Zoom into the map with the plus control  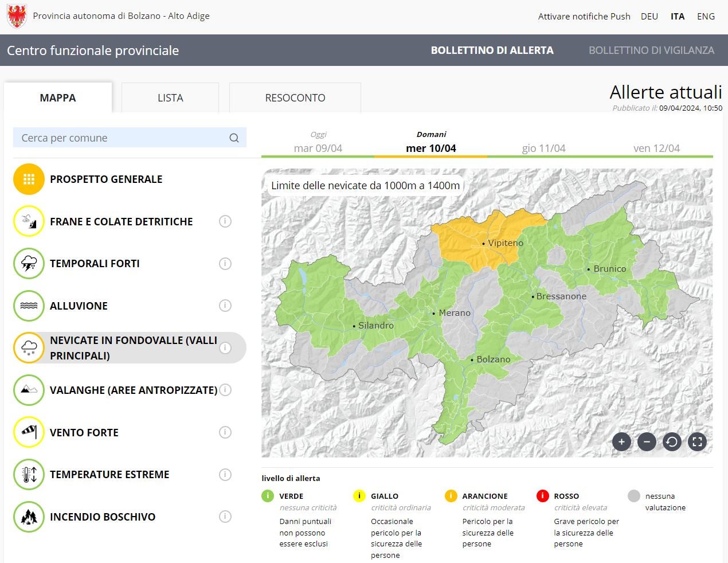pyautogui.click(x=621, y=441)
